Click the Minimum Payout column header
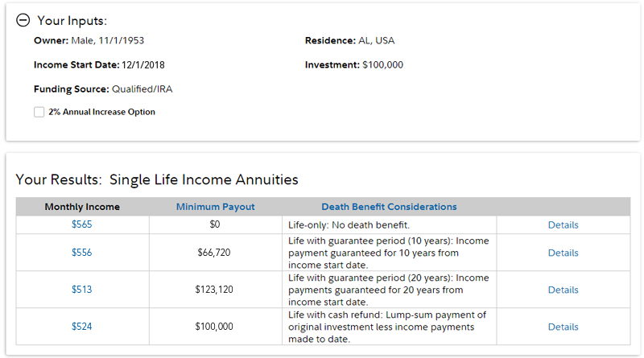The height and width of the screenshot is (358, 644). click(215, 207)
